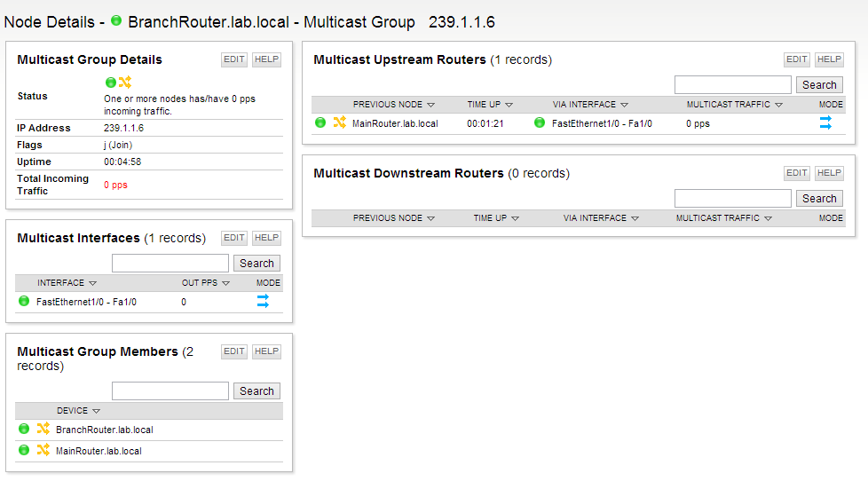Edit the Multicast Group Details panel
868x497 pixels.
(234, 59)
